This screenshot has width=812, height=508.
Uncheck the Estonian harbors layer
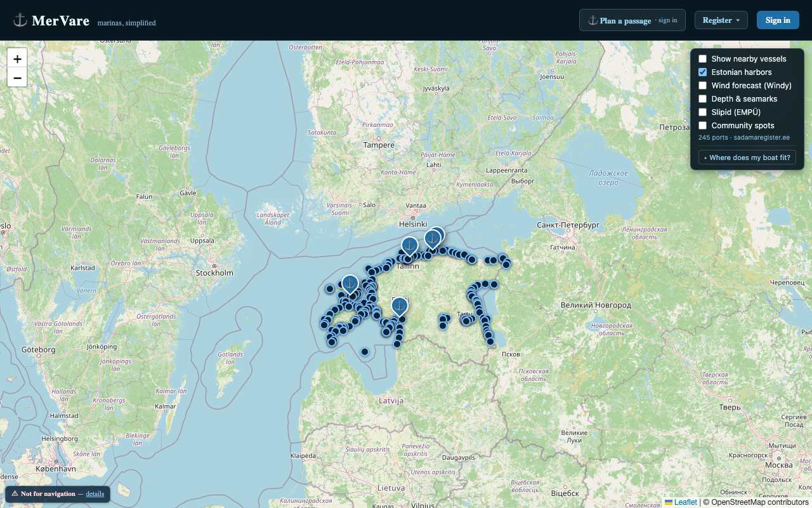[703, 72]
